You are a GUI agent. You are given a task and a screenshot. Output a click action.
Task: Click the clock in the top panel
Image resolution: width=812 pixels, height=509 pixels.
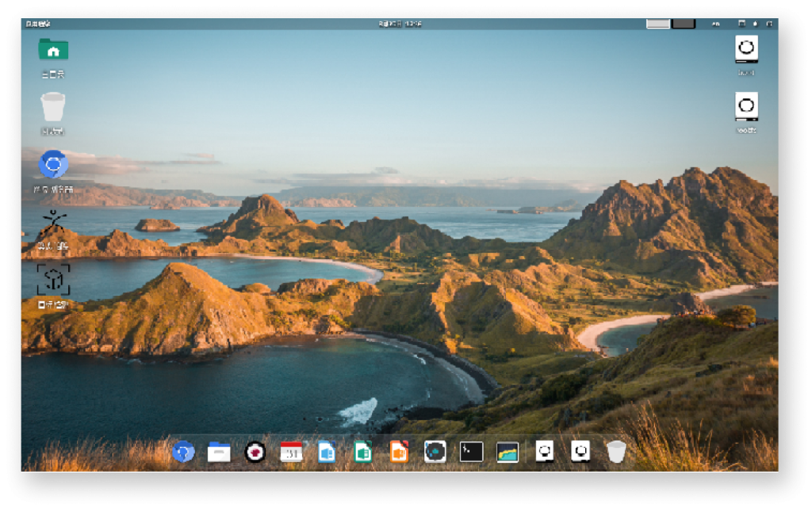coord(400,24)
